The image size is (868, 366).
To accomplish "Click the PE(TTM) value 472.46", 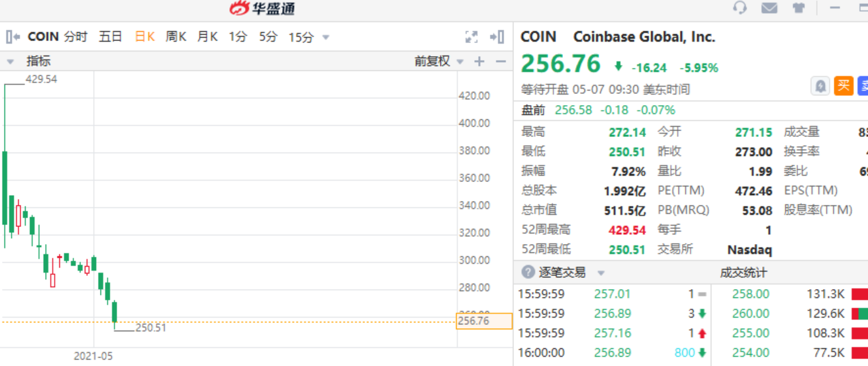I will click(754, 191).
